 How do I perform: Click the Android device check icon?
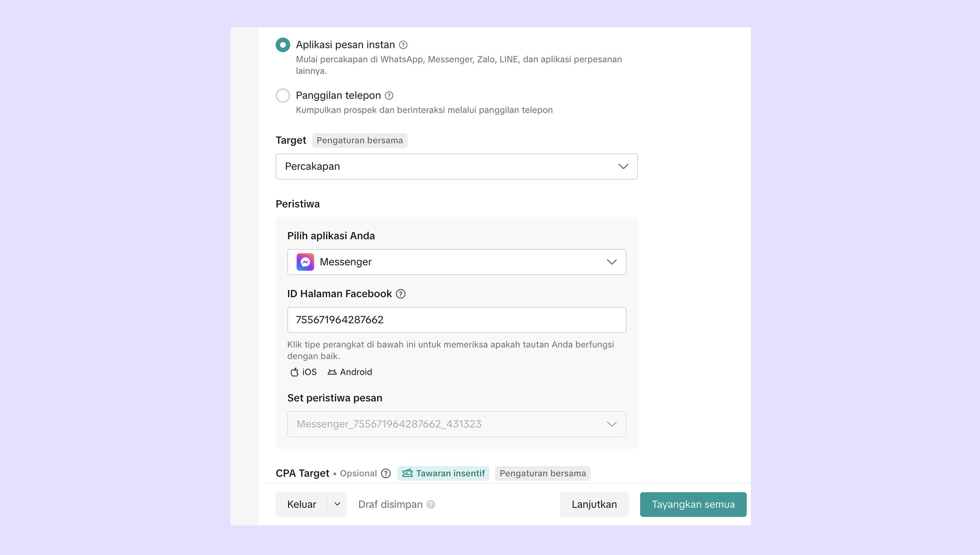click(332, 372)
